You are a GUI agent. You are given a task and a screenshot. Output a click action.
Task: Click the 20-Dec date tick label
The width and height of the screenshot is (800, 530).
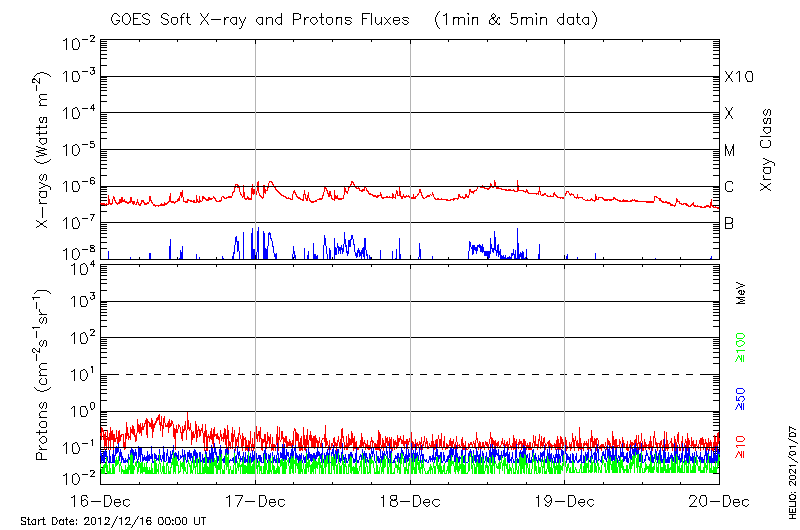718,501
